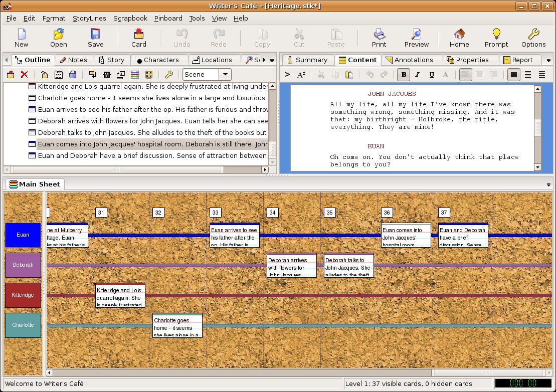Toggle underline formatting in Content toolbar
This screenshot has height=392, width=556.
tap(432, 74)
